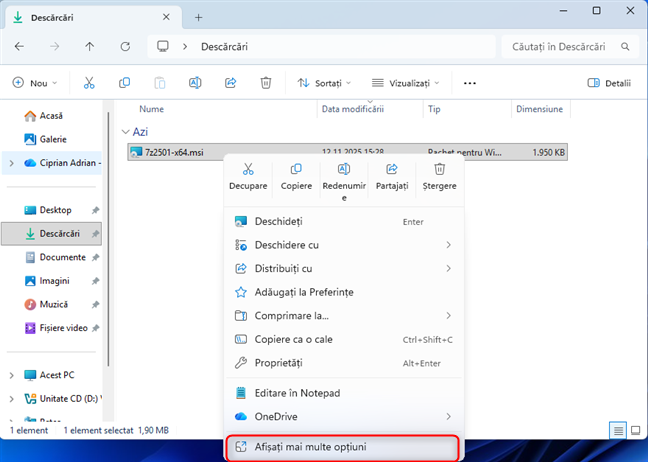This screenshot has height=462, width=648.
Task: Go back with the left arrow
Action: 19,47
